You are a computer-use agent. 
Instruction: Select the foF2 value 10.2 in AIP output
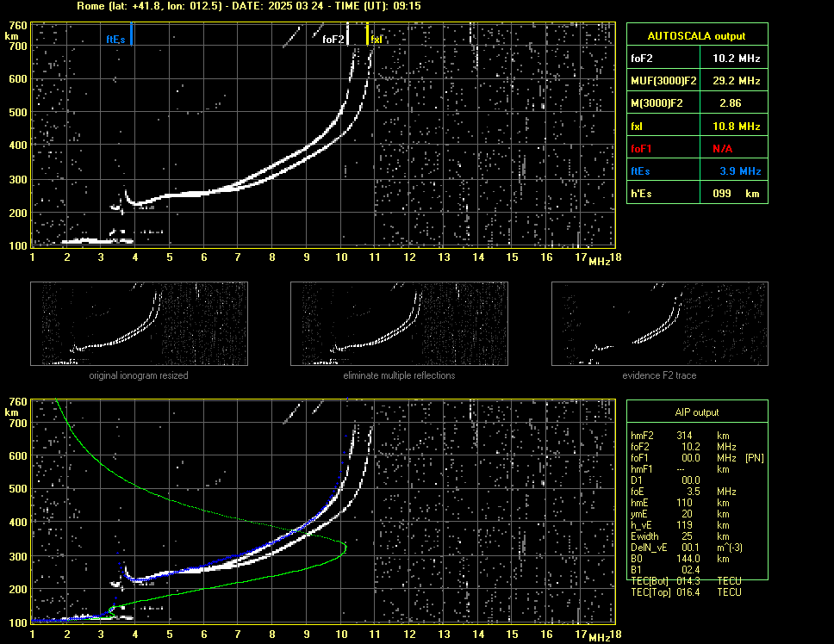point(690,447)
